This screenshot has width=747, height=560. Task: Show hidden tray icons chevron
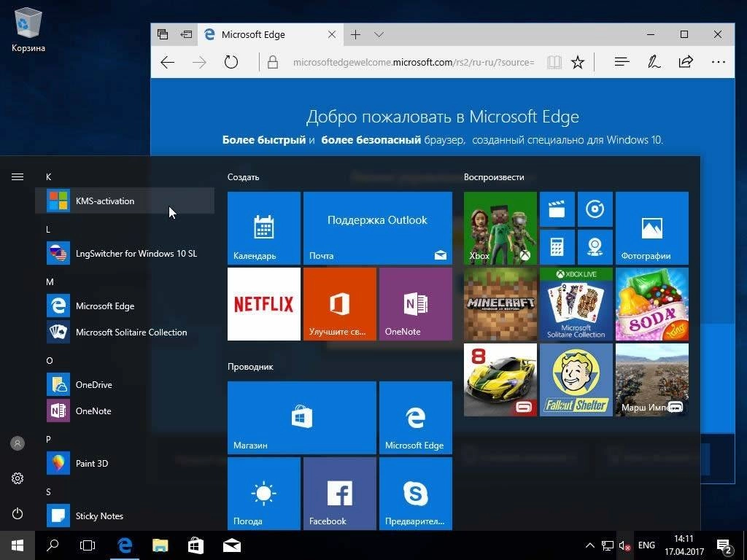coord(589,545)
